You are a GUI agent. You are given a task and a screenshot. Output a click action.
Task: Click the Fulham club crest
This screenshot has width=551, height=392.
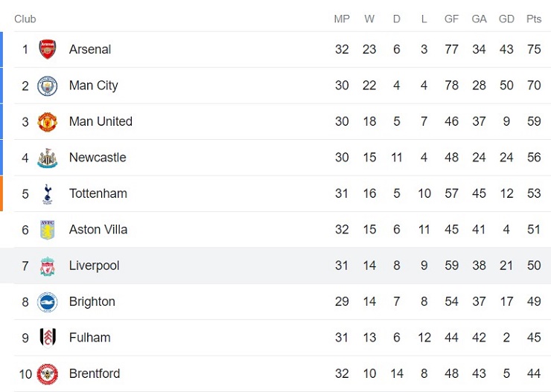click(x=48, y=338)
